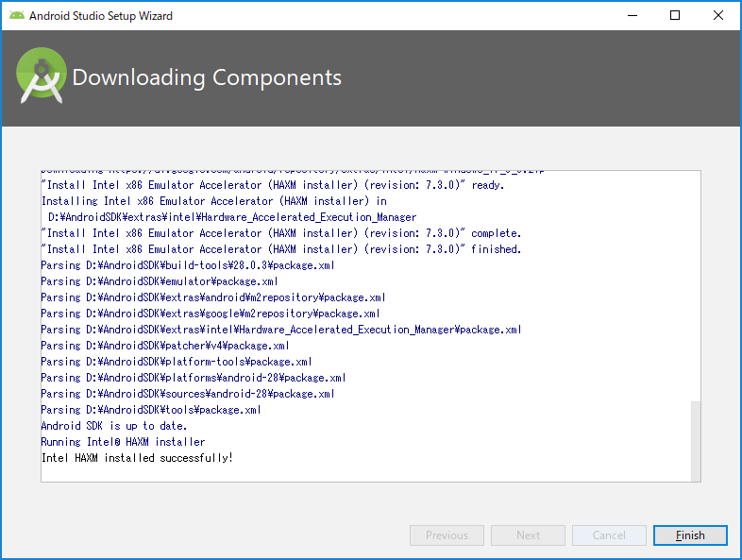Click the 'Installing Intel x86 Emulator Accelerator' line

pos(214,201)
